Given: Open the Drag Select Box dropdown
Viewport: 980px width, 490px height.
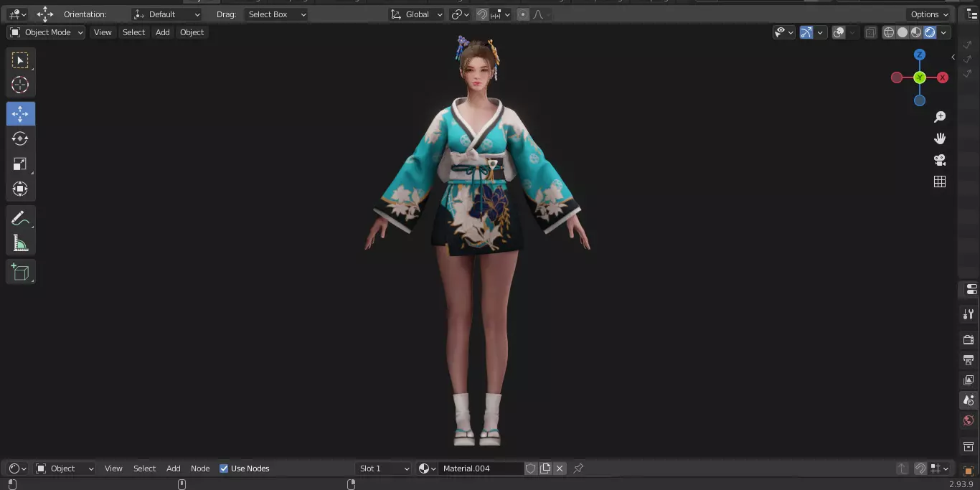Looking at the screenshot, I should 276,14.
